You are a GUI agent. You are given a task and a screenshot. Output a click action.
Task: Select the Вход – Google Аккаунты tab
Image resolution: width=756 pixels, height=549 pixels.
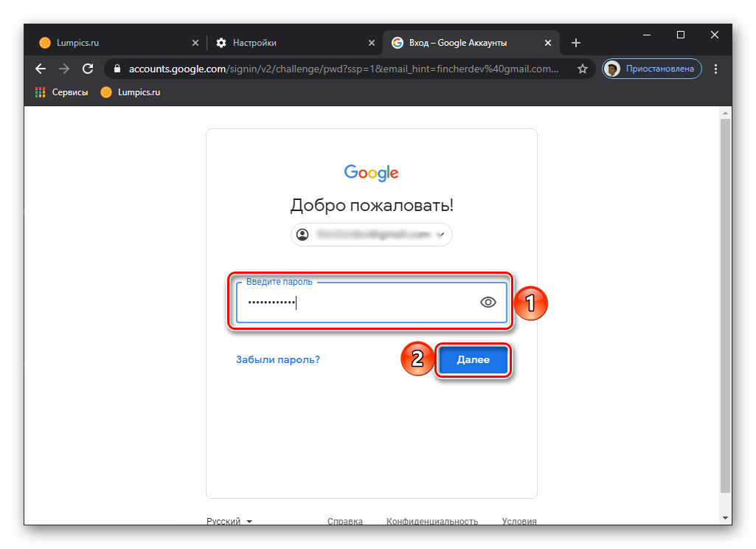click(x=471, y=43)
